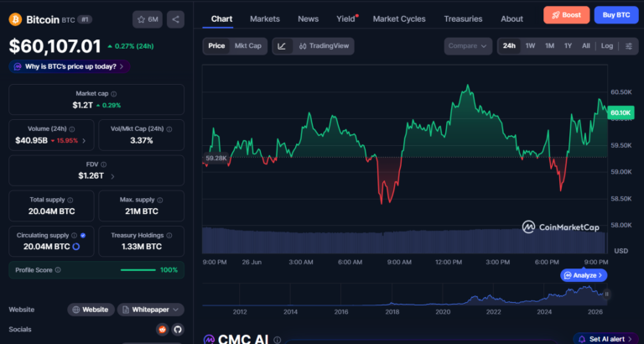Click the 3.37% Vol/Mkt Cap value
The width and height of the screenshot is (644, 344).
click(142, 141)
